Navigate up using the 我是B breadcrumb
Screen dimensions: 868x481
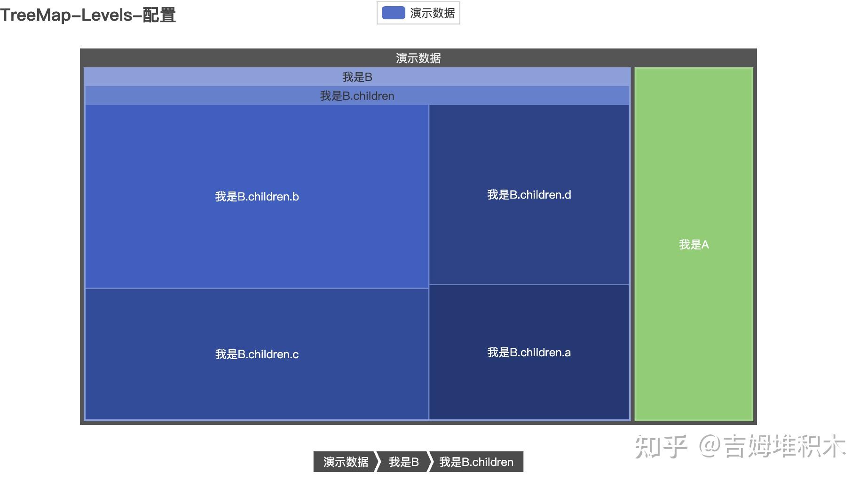(403, 462)
